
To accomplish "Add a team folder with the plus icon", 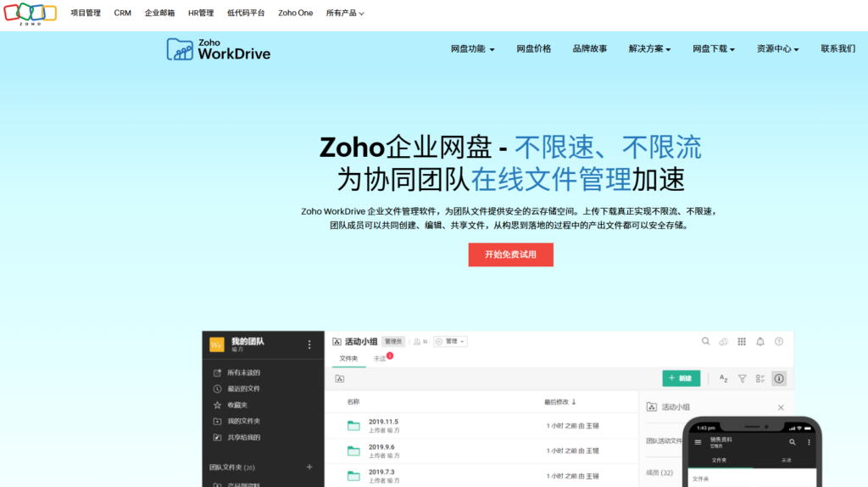I will 309,467.
